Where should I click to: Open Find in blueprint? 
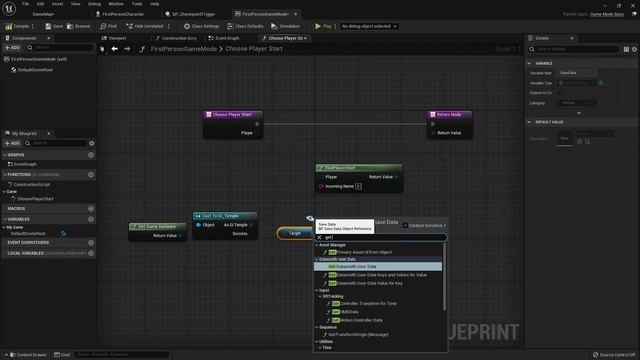point(108,26)
